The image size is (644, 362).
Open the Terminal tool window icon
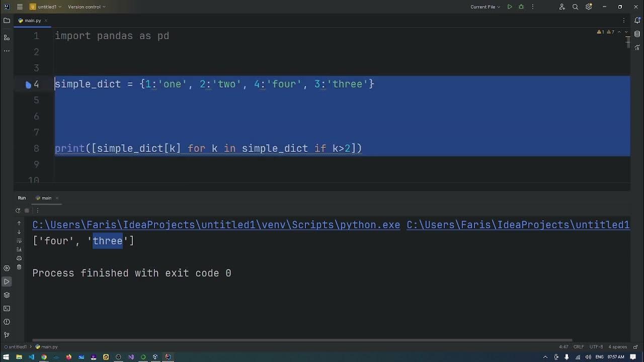click(7, 309)
